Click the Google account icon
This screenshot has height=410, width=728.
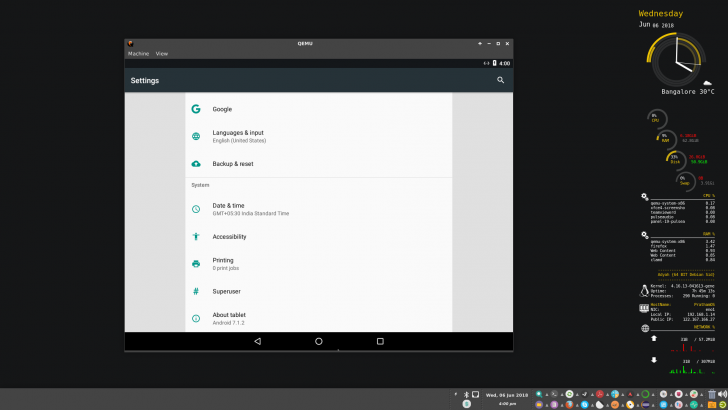click(x=196, y=109)
